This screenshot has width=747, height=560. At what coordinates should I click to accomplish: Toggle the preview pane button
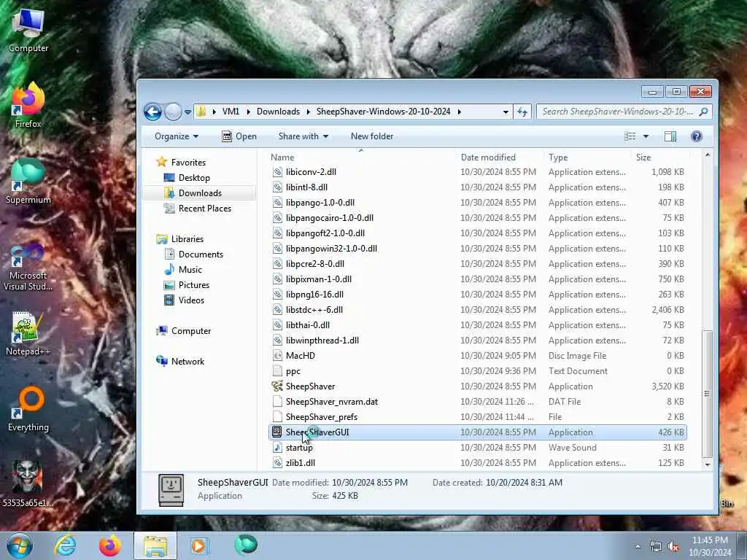pyautogui.click(x=670, y=136)
